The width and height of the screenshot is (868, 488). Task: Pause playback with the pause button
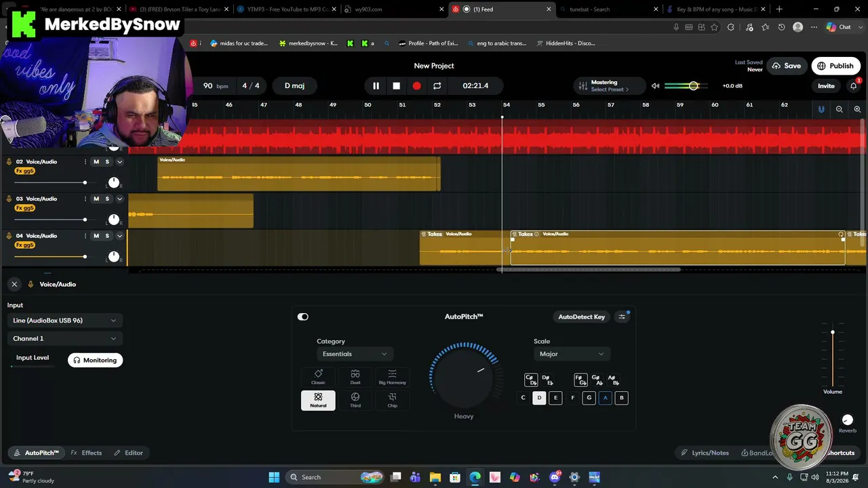376,86
